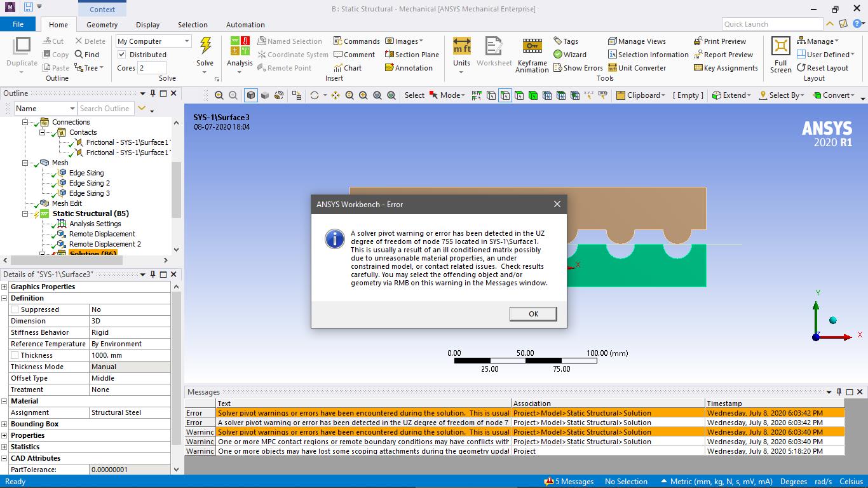Image resolution: width=868 pixels, height=488 pixels.
Task: Click the Search Outline field
Action: [105, 109]
